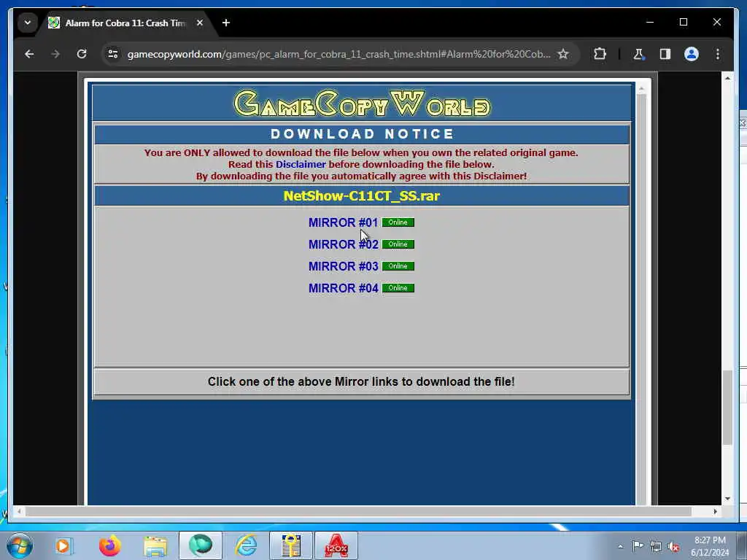
Task: Download from MIRROR #03
Action: [x=343, y=266]
